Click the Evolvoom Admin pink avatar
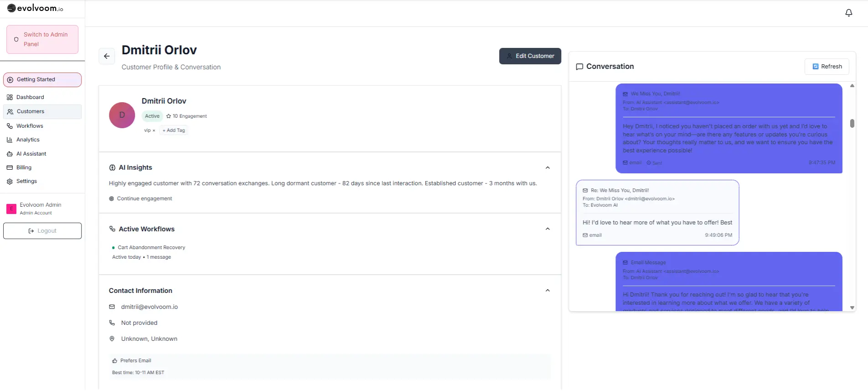The height and width of the screenshot is (391, 868). (x=11, y=209)
